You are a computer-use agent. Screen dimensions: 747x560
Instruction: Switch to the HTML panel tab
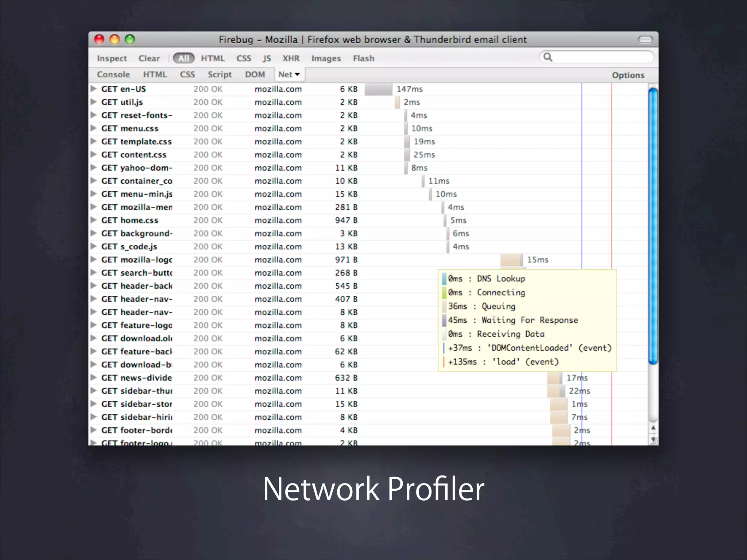(155, 74)
